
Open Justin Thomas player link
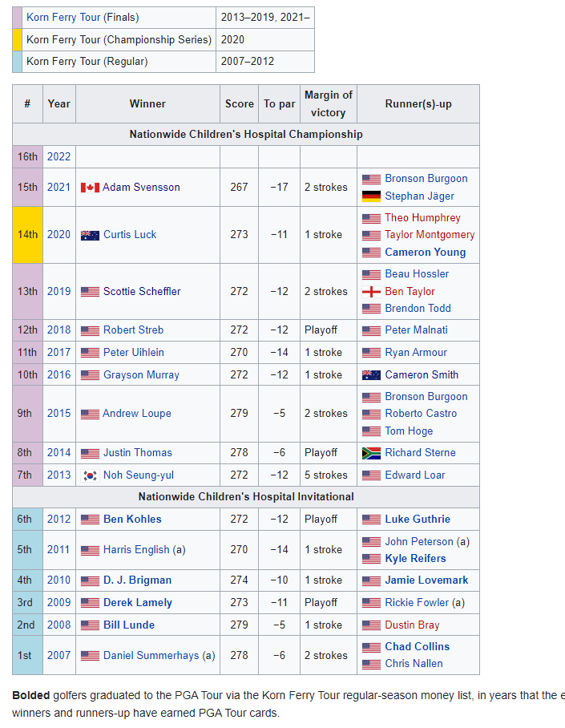(137, 453)
